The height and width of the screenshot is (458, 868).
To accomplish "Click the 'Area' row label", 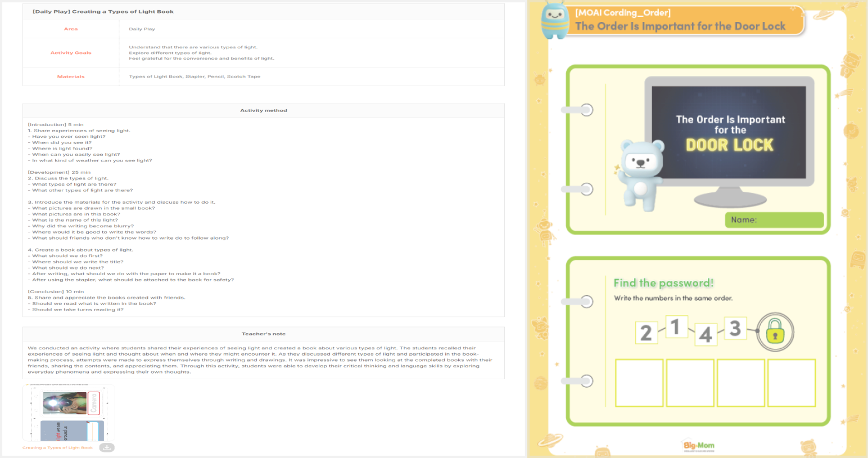I will pos(71,29).
